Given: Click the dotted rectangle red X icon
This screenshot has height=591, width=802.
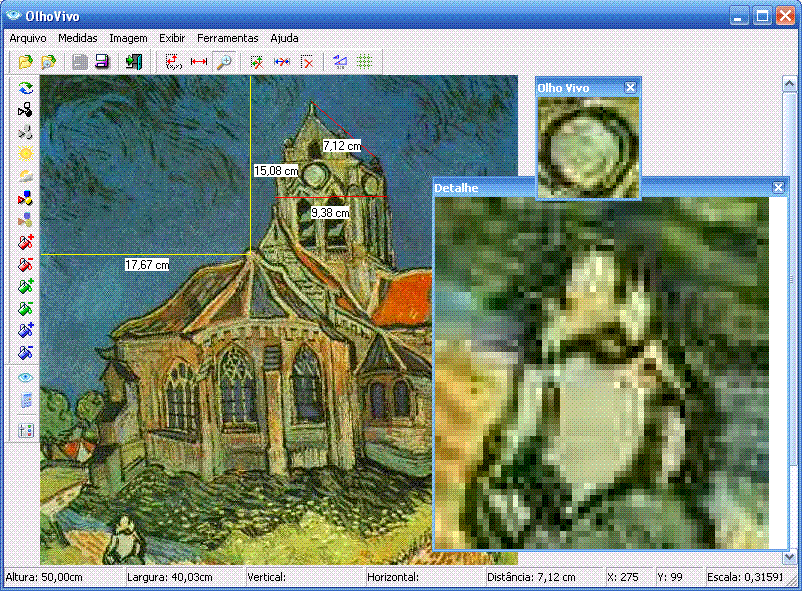Looking at the screenshot, I should (x=307, y=62).
